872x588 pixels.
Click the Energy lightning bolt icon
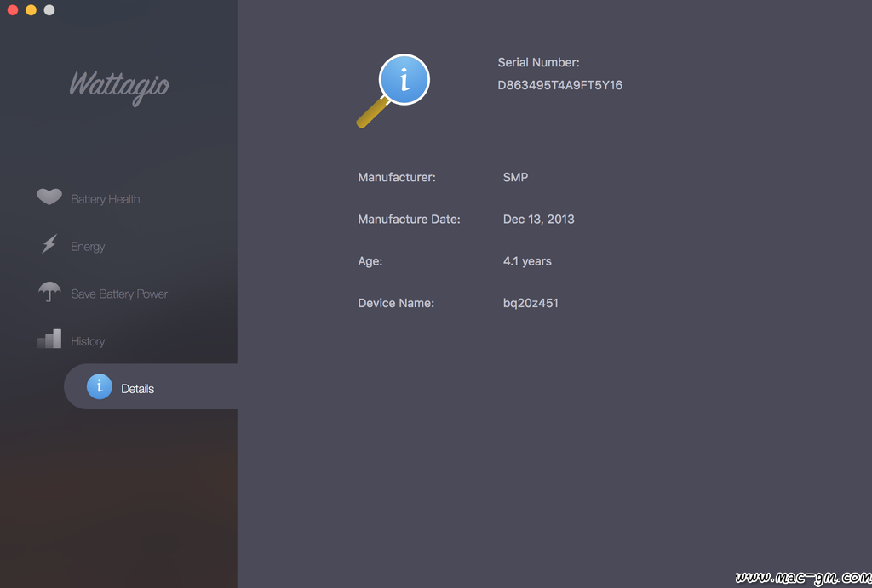click(49, 244)
